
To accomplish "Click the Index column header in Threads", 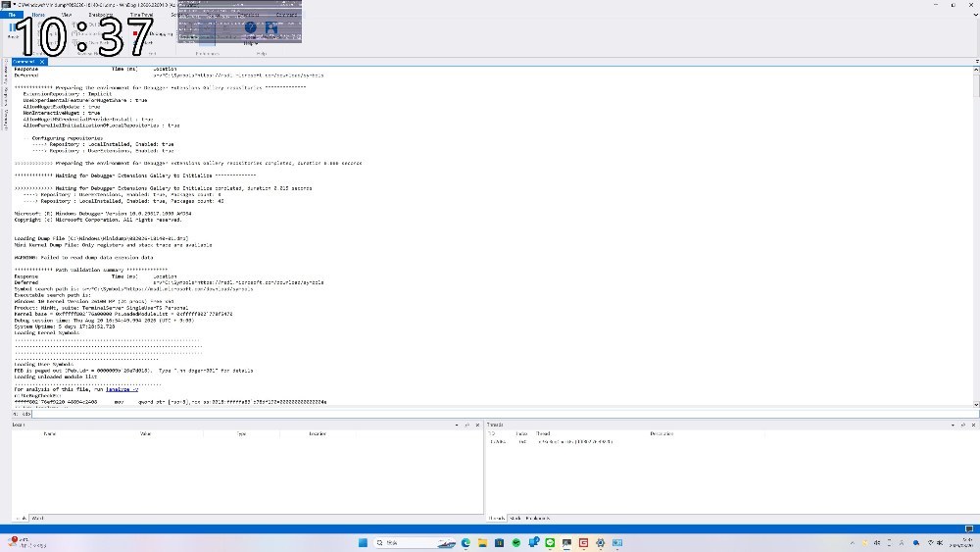I will tap(521, 433).
